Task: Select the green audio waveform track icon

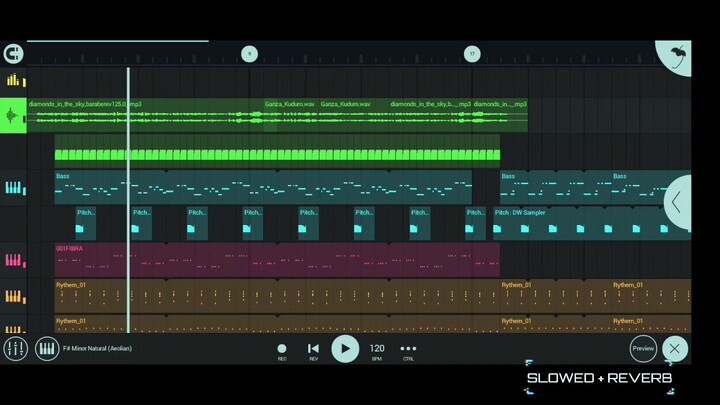Action: tap(14, 116)
